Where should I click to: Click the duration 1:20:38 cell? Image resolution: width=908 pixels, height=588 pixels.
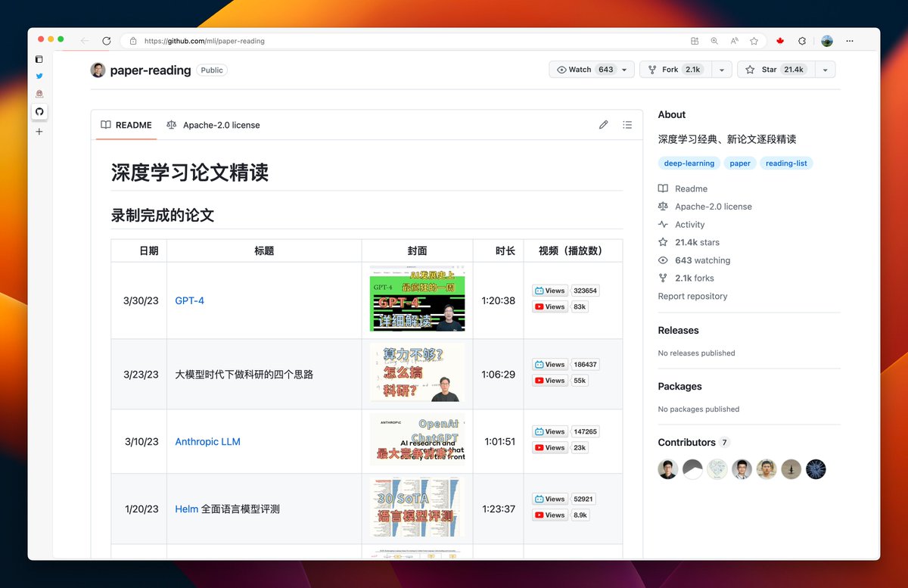coord(499,300)
